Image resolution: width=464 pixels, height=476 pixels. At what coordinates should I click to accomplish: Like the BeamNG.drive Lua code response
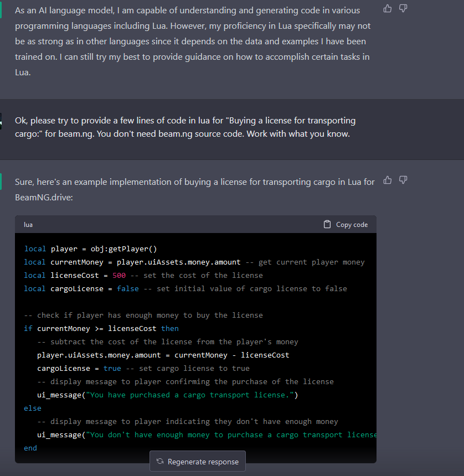click(388, 180)
